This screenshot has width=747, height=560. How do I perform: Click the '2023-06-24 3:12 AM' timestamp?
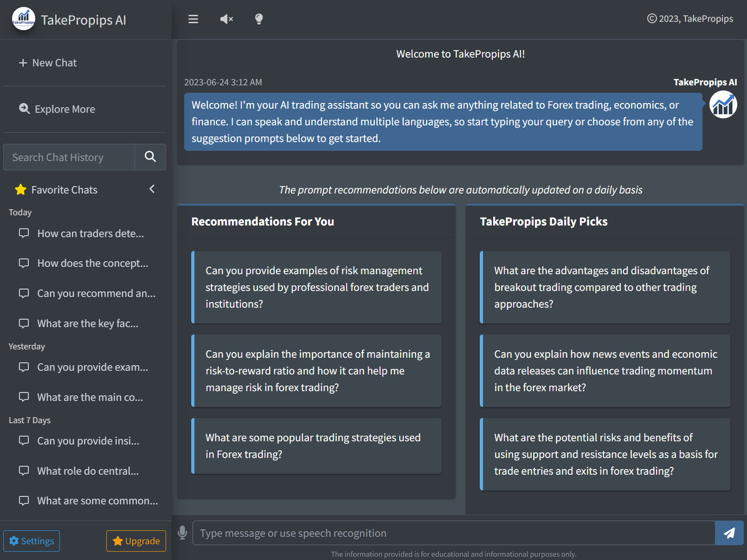coord(223,82)
